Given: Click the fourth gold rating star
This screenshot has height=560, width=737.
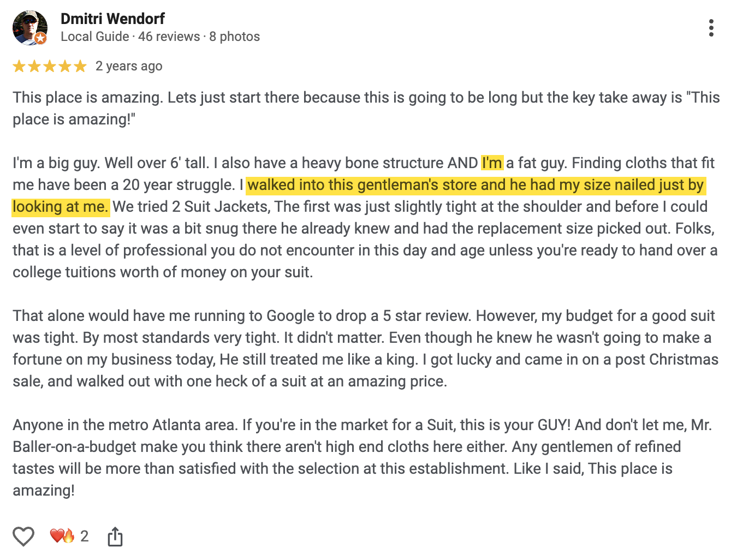Looking at the screenshot, I should (x=65, y=67).
